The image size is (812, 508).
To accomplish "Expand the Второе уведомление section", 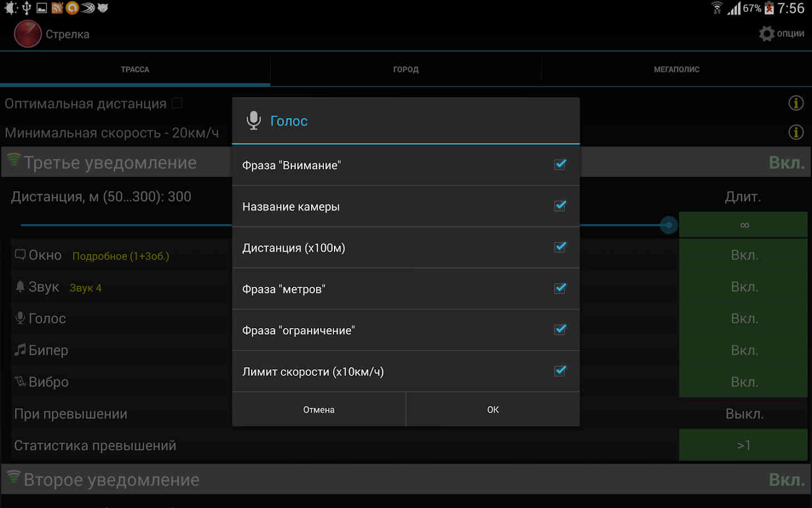I will pos(111,480).
